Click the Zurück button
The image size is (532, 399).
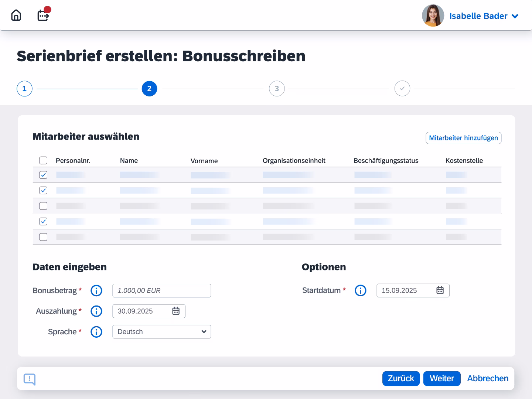401,378
